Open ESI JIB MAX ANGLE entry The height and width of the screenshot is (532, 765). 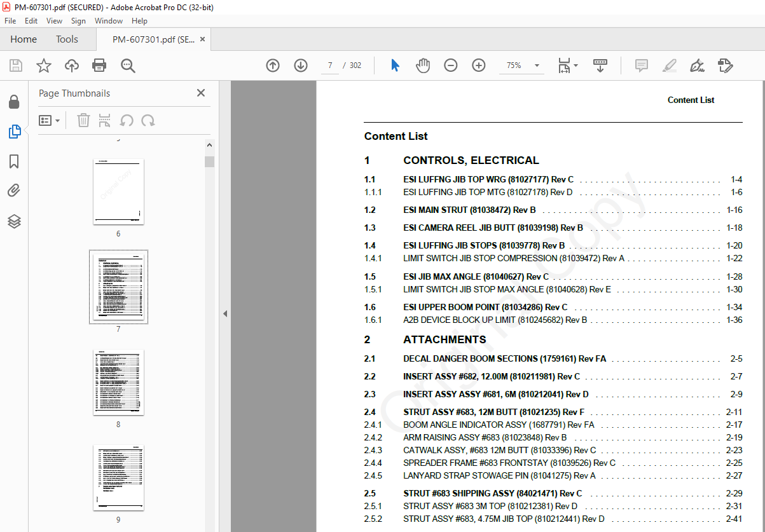pos(476,276)
